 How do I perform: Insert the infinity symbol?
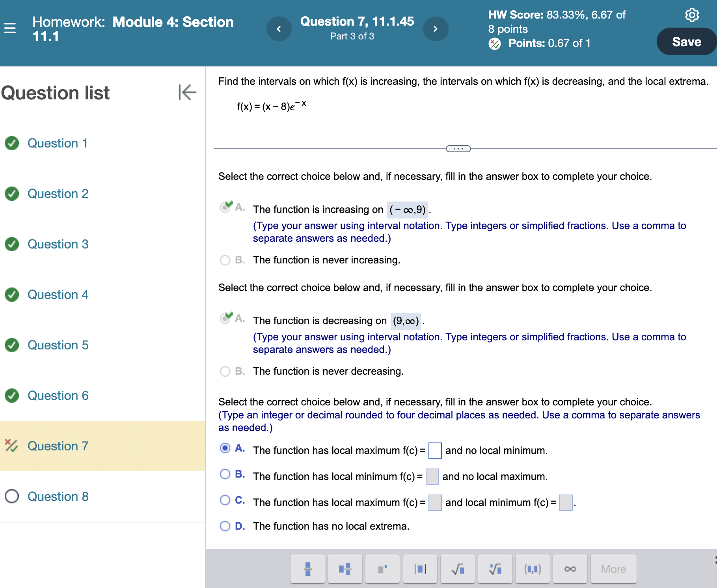570,569
